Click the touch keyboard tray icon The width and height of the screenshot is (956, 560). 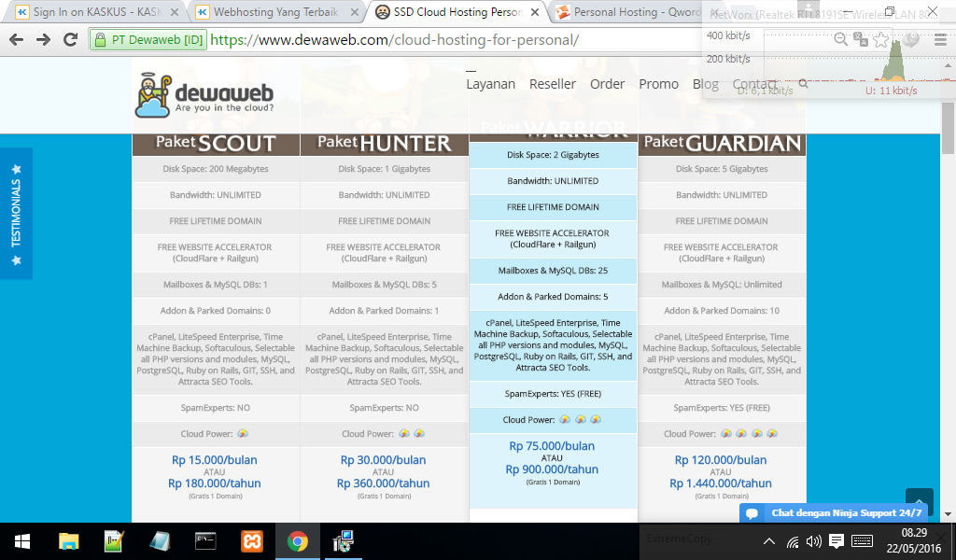point(862,541)
